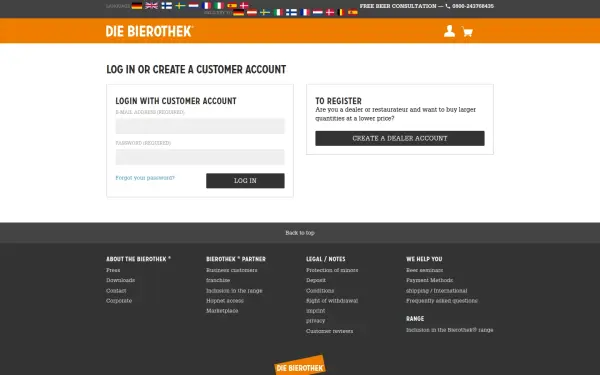Click the Die Bierothek footer logo
Viewport: 600px width, 375px height.
(300, 365)
